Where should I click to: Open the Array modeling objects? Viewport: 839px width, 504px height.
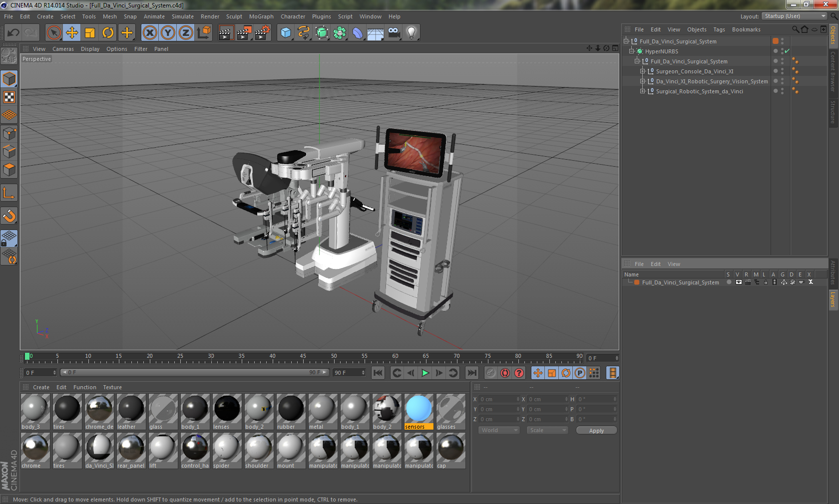tap(340, 33)
